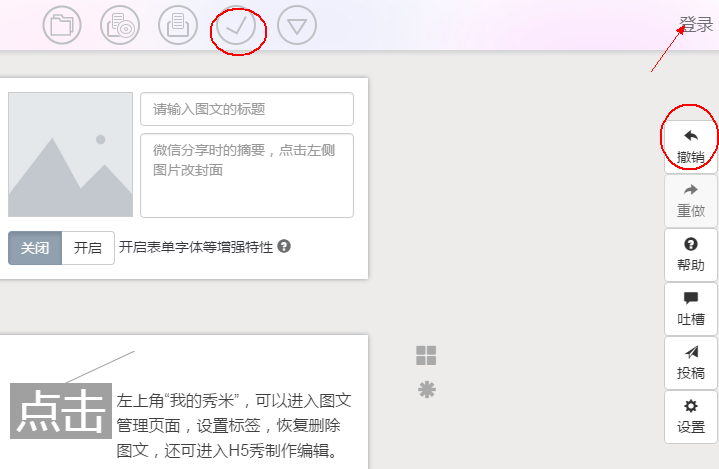This screenshot has height=469, width=719.
Task: Click the save document icon in toolbar
Action: (178, 25)
